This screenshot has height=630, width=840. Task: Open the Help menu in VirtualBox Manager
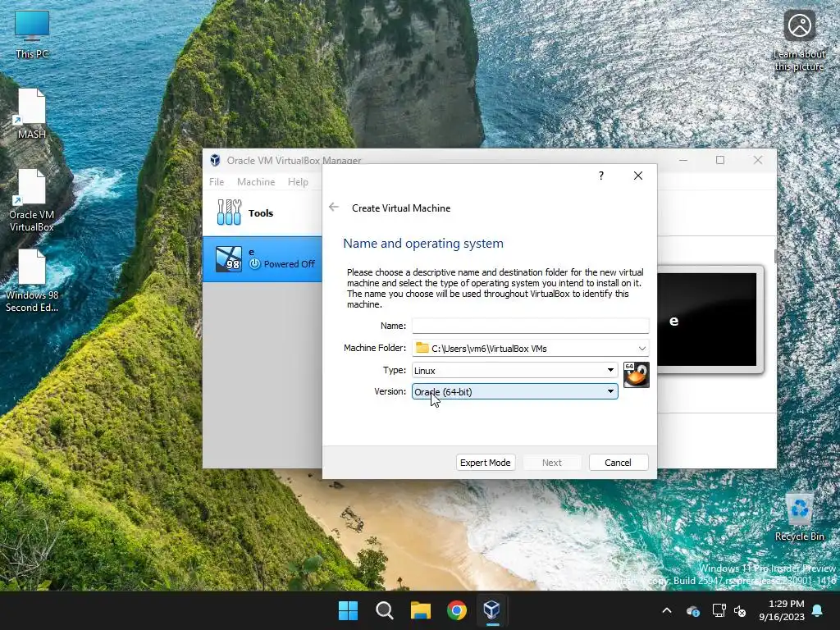(298, 182)
